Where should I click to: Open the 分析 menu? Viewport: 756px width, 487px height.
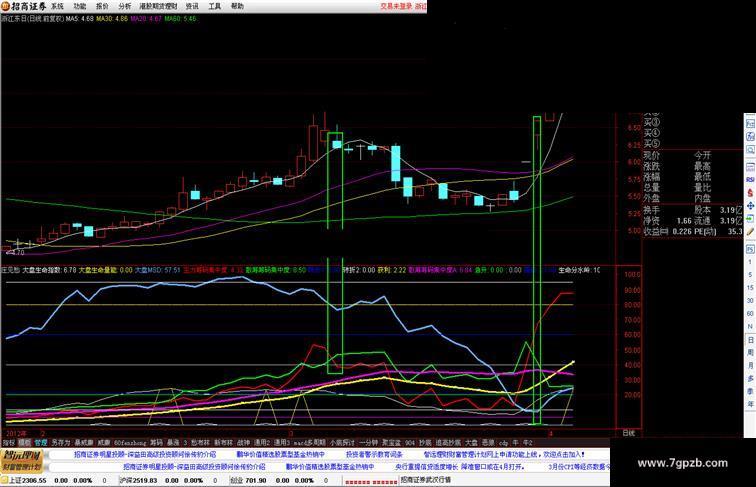point(124,6)
